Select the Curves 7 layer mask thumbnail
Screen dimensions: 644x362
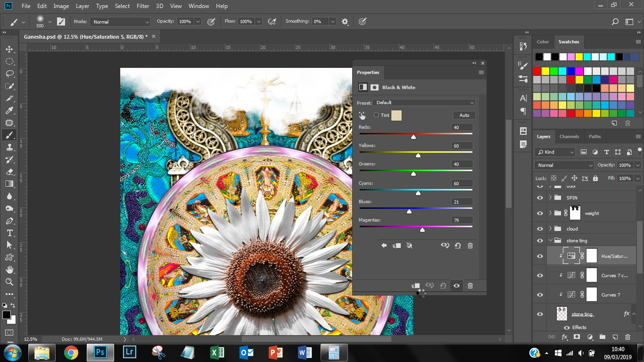(592, 295)
